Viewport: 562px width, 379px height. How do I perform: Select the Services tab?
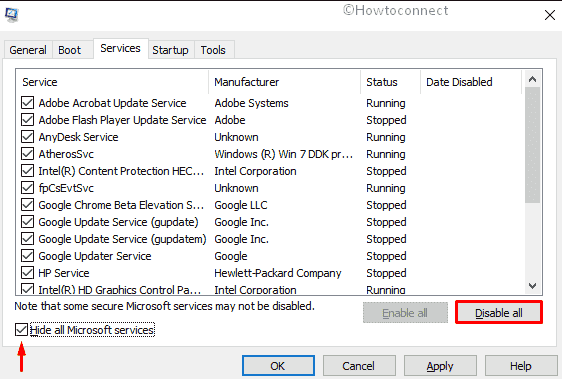click(120, 48)
